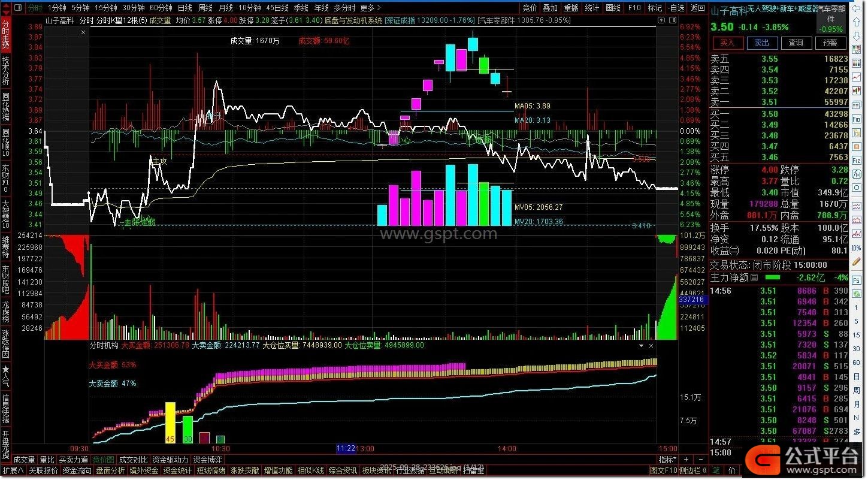
Task: Click the blue 卖出 sell button
Action: click(x=762, y=43)
